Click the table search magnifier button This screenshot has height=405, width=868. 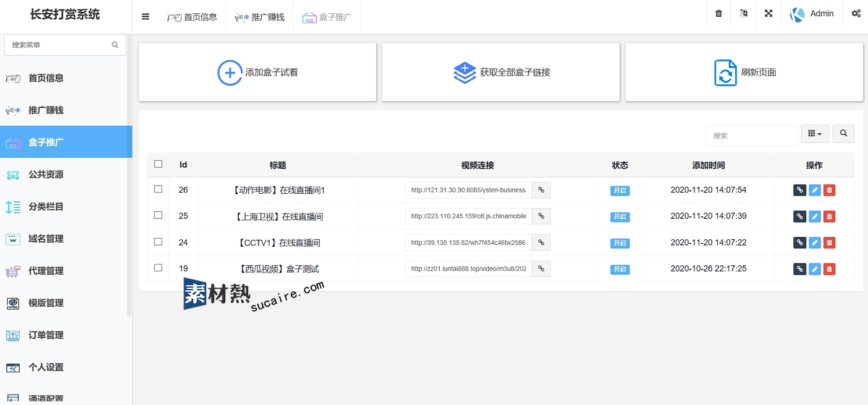(844, 134)
